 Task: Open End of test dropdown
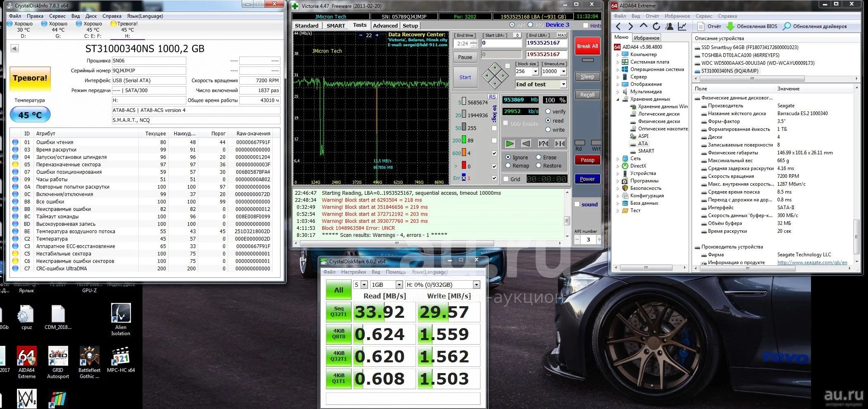(x=563, y=84)
